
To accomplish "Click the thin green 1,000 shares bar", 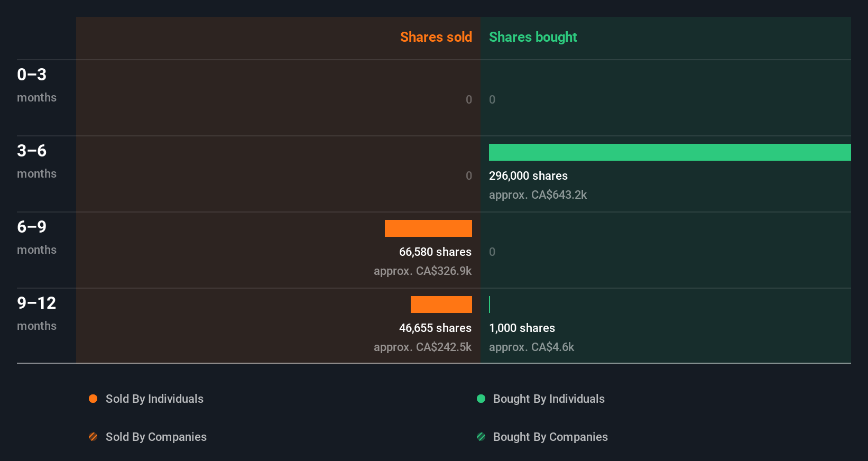I will point(490,305).
